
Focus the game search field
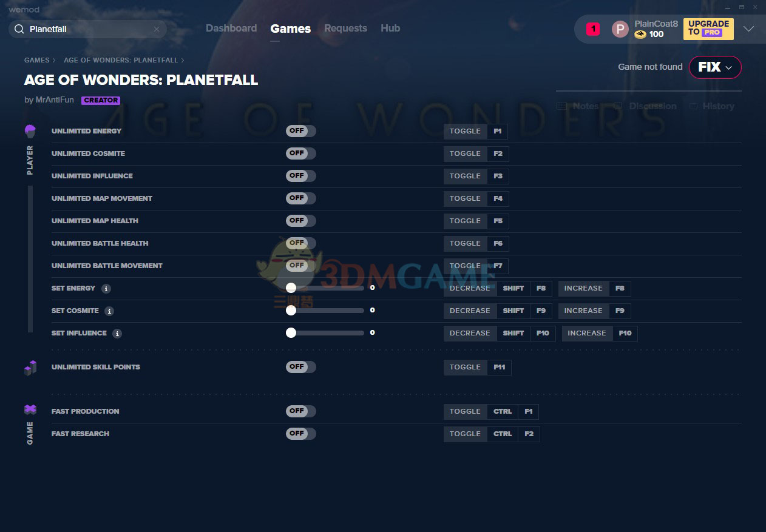pyautogui.click(x=88, y=29)
